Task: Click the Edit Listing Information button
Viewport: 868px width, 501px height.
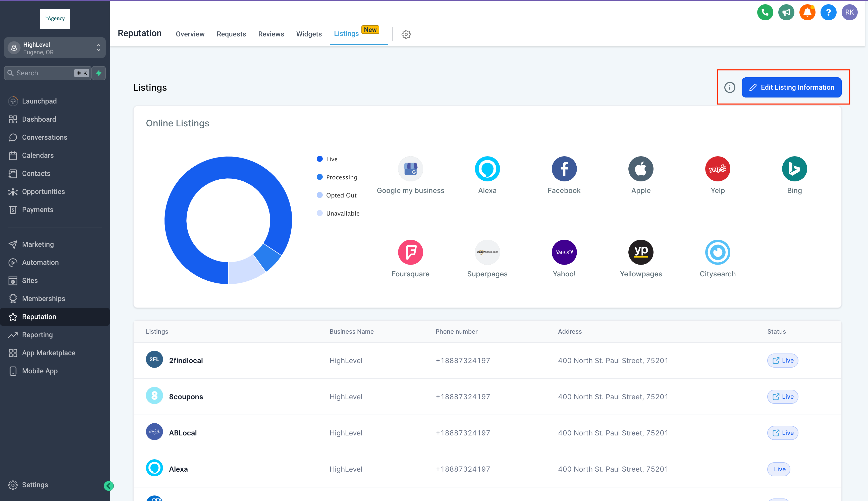Action: [x=791, y=87]
